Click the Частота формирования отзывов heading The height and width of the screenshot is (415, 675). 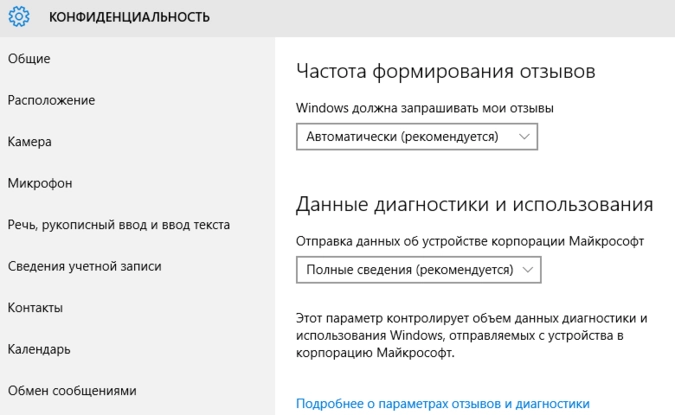pyautogui.click(x=446, y=72)
